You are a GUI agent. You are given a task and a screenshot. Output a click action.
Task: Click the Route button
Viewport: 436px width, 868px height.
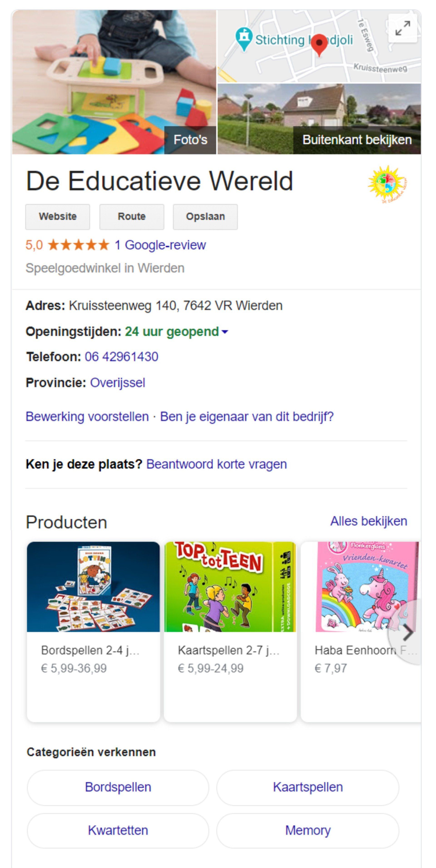tap(132, 217)
